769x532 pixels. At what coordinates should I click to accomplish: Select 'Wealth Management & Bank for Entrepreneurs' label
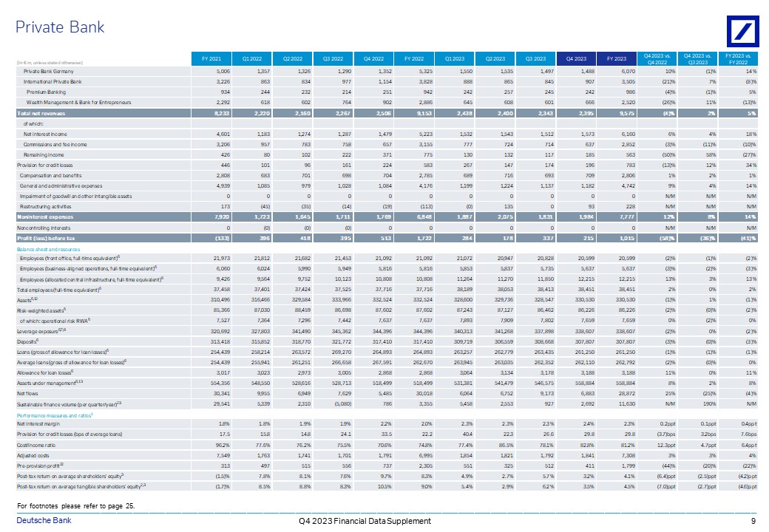pyautogui.click(x=79, y=103)
